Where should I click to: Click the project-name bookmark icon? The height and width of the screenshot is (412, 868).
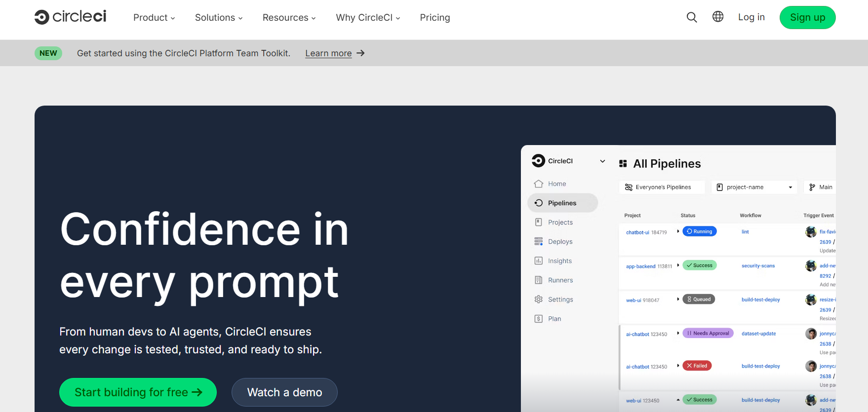pyautogui.click(x=720, y=187)
